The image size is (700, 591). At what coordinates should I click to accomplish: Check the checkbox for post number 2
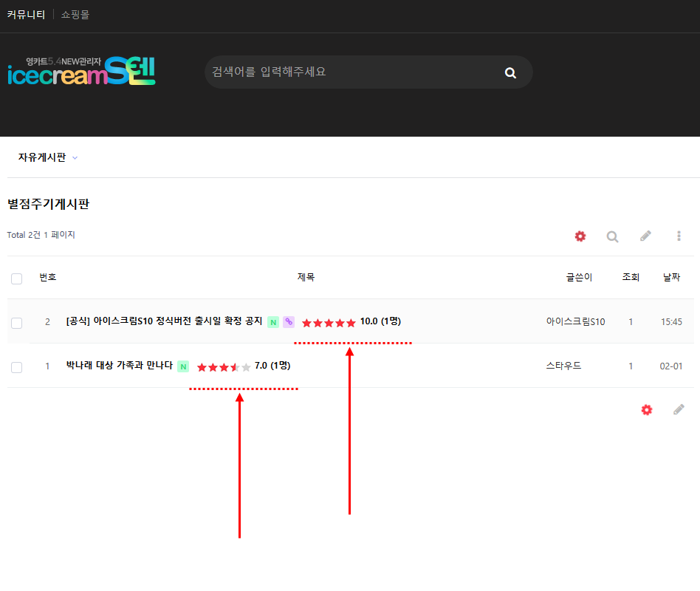click(17, 323)
